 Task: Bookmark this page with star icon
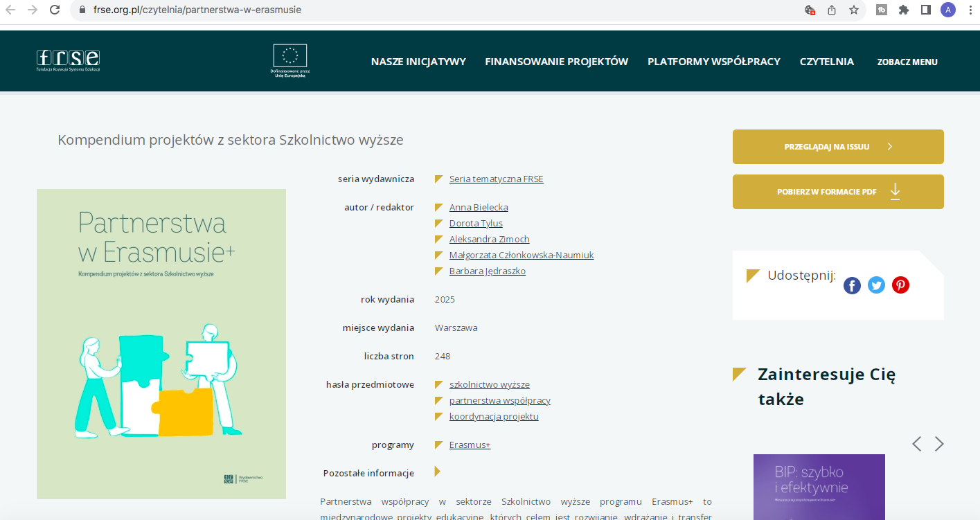click(x=854, y=10)
